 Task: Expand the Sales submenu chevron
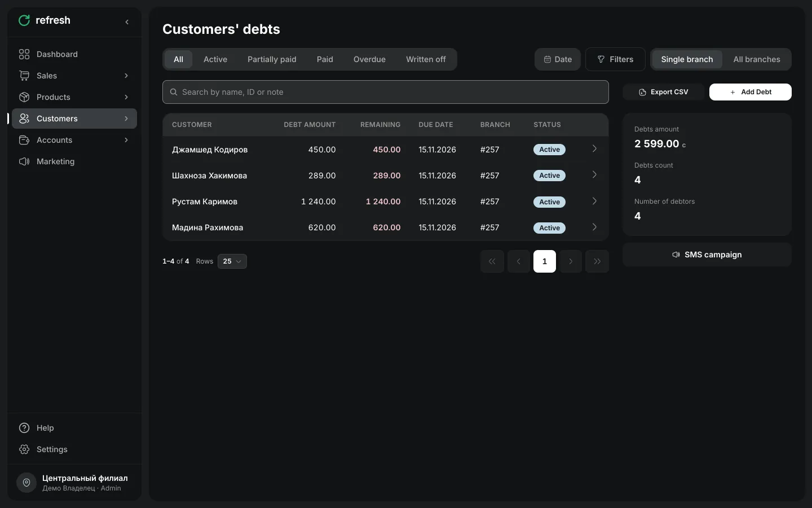(126, 76)
